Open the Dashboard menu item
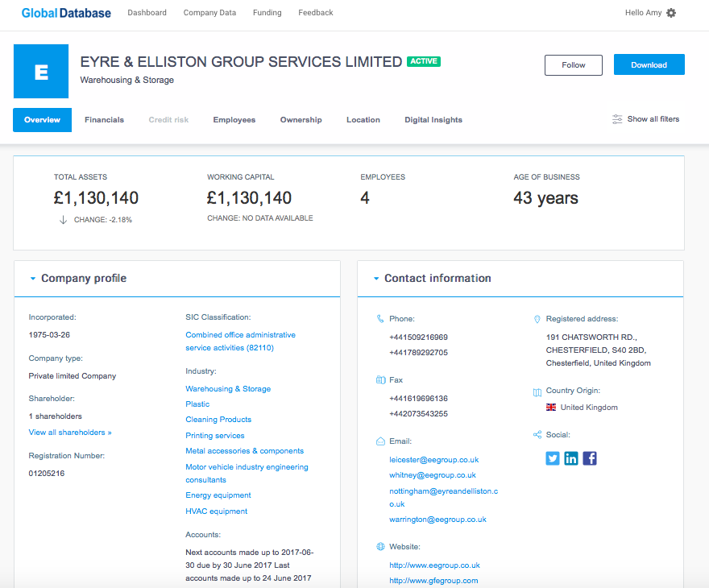709x588 pixels. [147, 13]
